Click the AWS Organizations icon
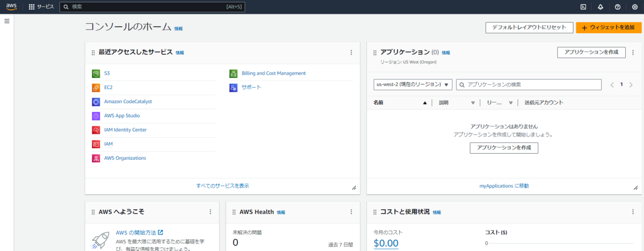 (96, 158)
